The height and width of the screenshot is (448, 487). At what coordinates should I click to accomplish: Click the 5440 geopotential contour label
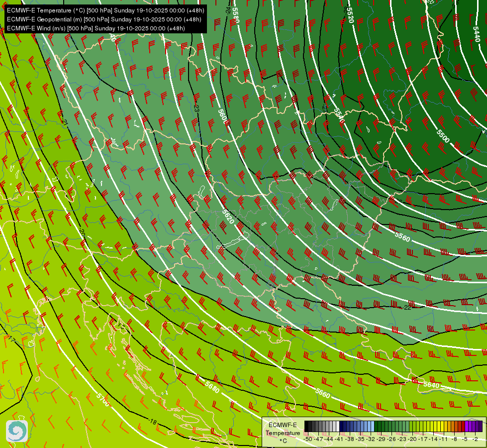tap(477, 34)
